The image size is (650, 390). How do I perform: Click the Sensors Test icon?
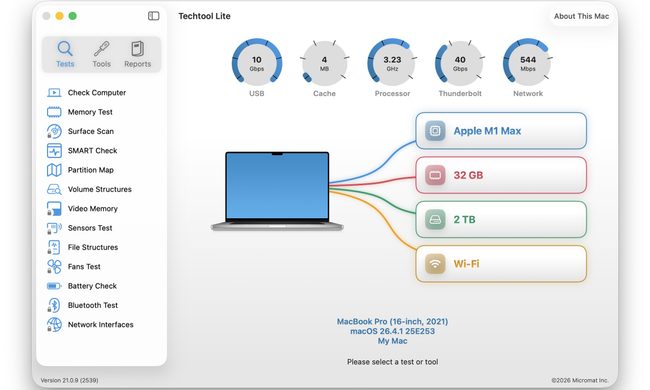(x=54, y=228)
